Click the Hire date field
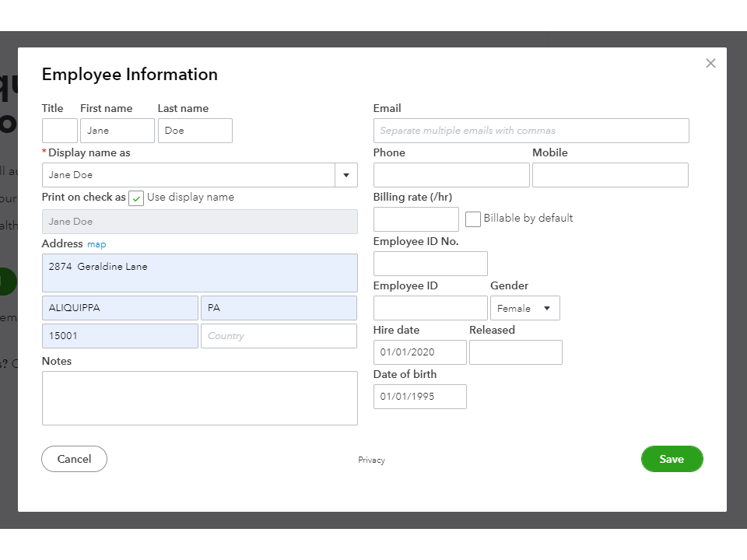The image size is (747, 560). [420, 352]
